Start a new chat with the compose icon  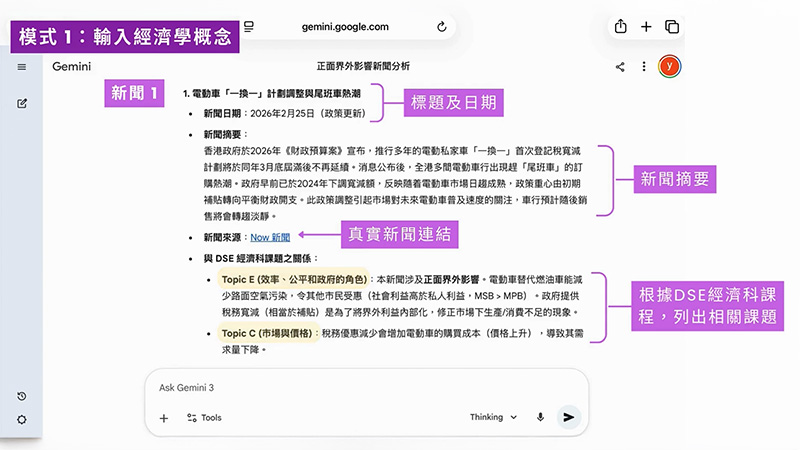[21, 104]
